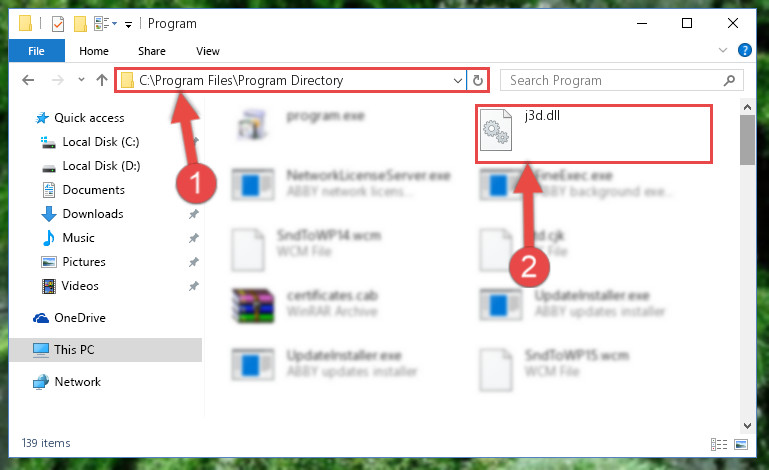Click the Back navigation arrow
The height and width of the screenshot is (470, 769).
[28, 80]
